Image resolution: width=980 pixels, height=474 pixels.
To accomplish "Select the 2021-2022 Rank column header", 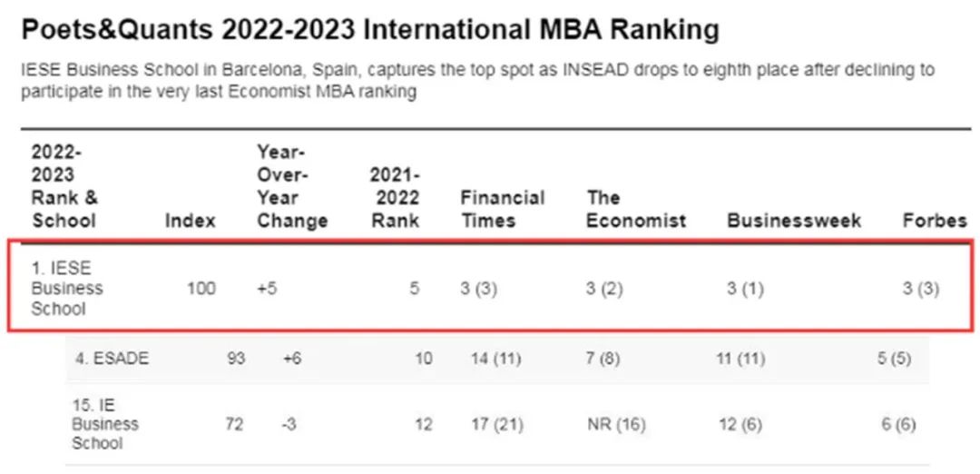I will tap(395, 198).
